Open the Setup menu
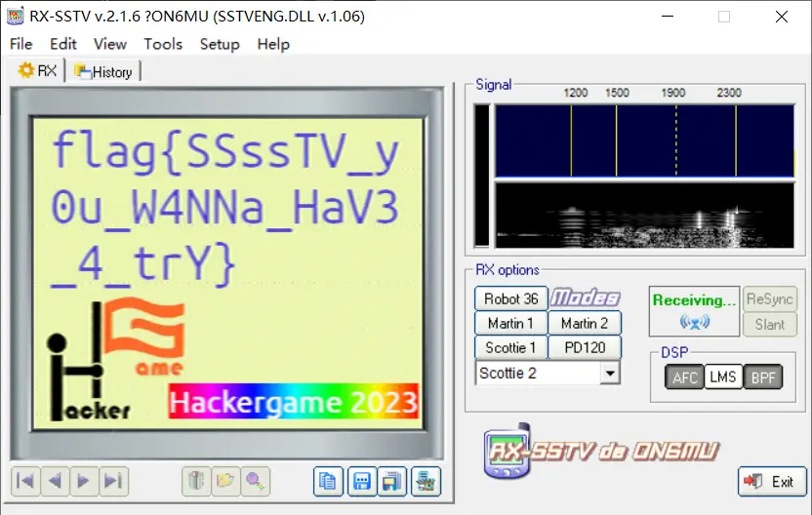The image size is (812, 515). [x=220, y=44]
